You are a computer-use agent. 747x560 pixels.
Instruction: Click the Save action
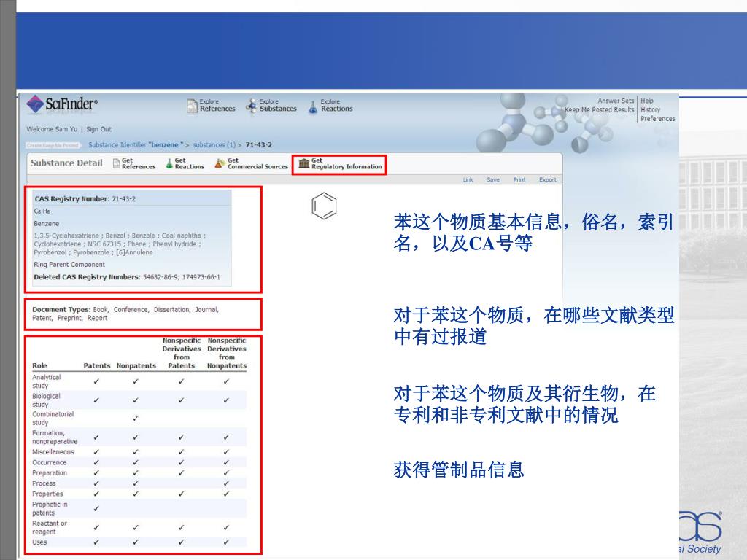[493, 179]
